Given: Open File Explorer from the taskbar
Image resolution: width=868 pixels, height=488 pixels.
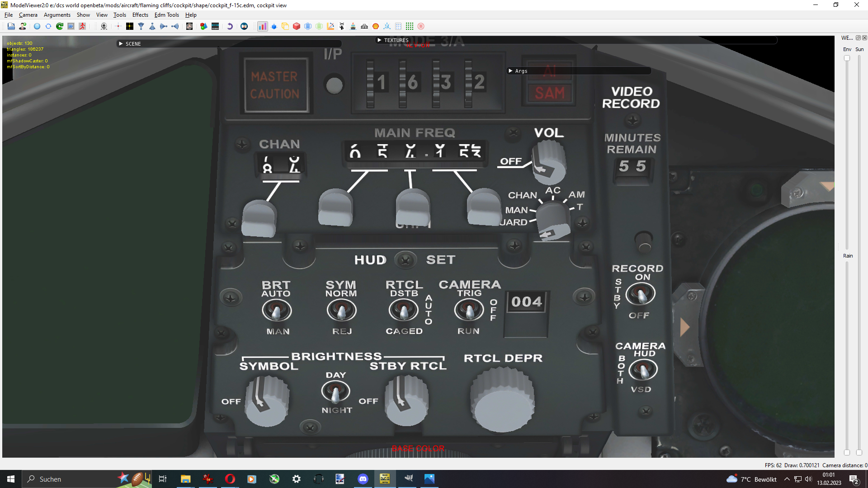Looking at the screenshot, I should [x=185, y=479].
